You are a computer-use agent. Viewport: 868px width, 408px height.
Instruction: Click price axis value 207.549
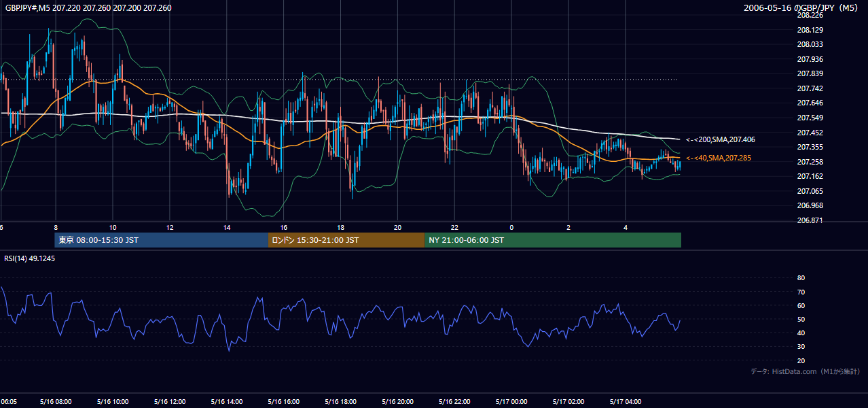tap(810, 118)
